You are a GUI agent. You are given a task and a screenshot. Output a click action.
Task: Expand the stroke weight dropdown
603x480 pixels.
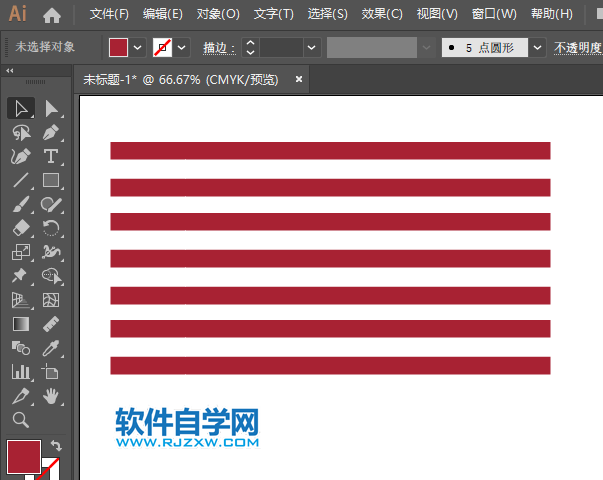tap(311, 48)
